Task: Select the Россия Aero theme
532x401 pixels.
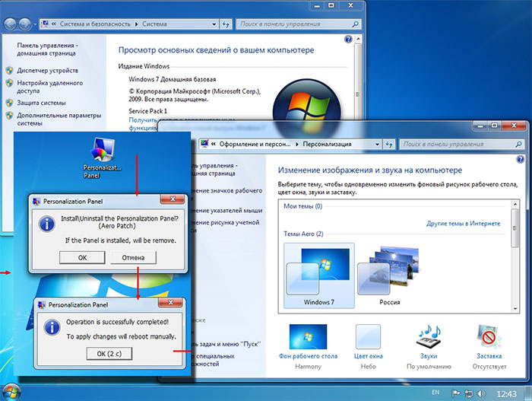Action: pyautogui.click(x=389, y=275)
